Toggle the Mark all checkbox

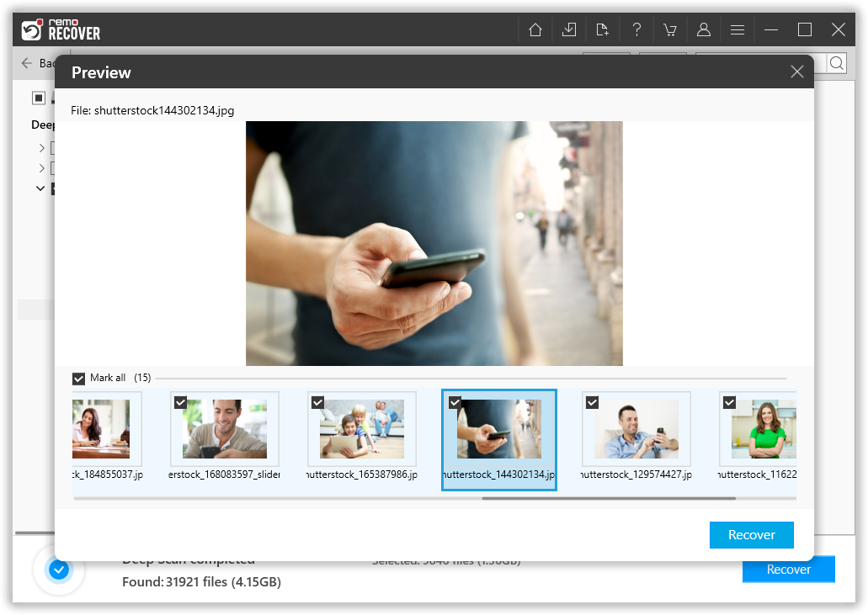[x=79, y=379]
